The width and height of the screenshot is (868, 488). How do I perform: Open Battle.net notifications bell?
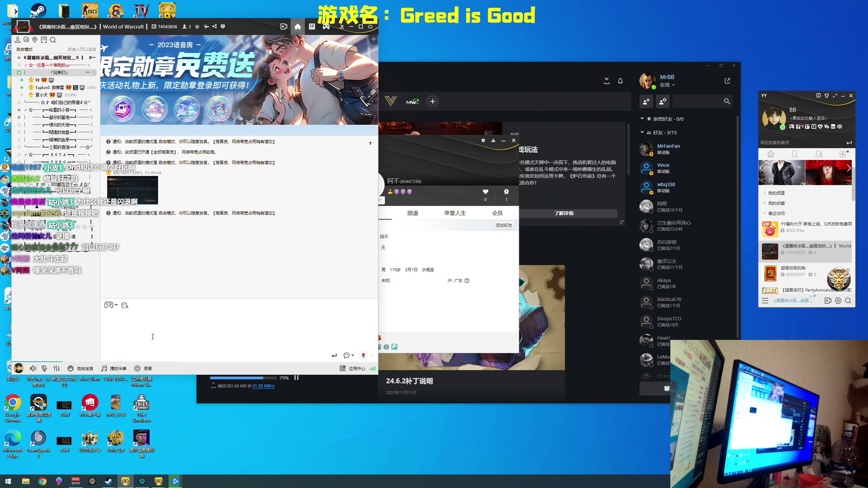pyautogui.click(x=620, y=81)
